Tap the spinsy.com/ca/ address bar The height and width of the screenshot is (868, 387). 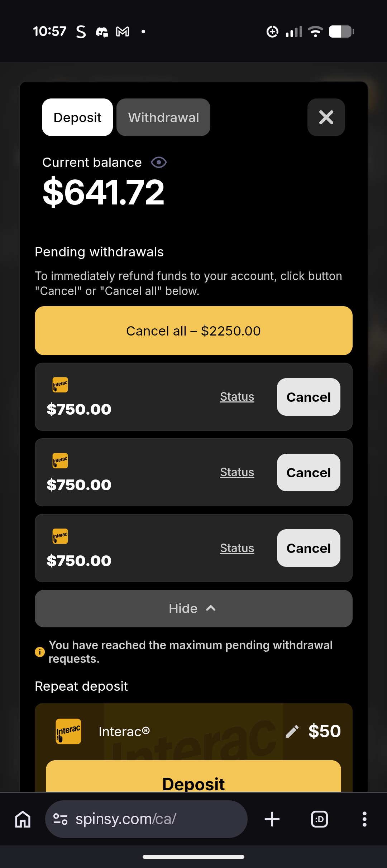(x=146, y=819)
